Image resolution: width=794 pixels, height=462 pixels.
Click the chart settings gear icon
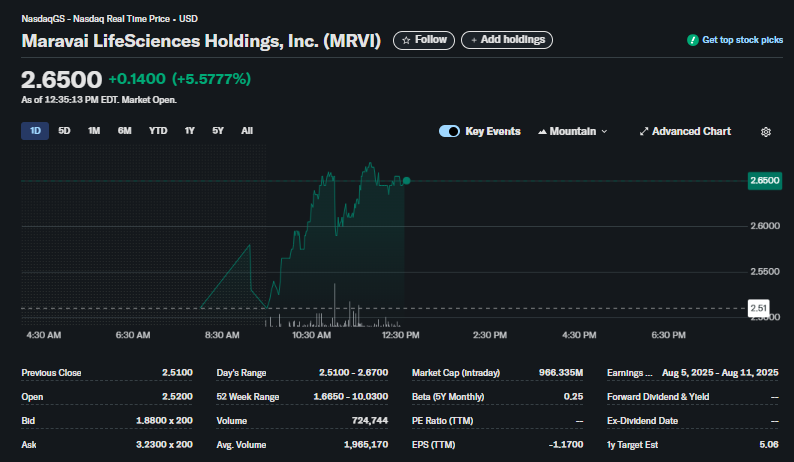pos(766,132)
